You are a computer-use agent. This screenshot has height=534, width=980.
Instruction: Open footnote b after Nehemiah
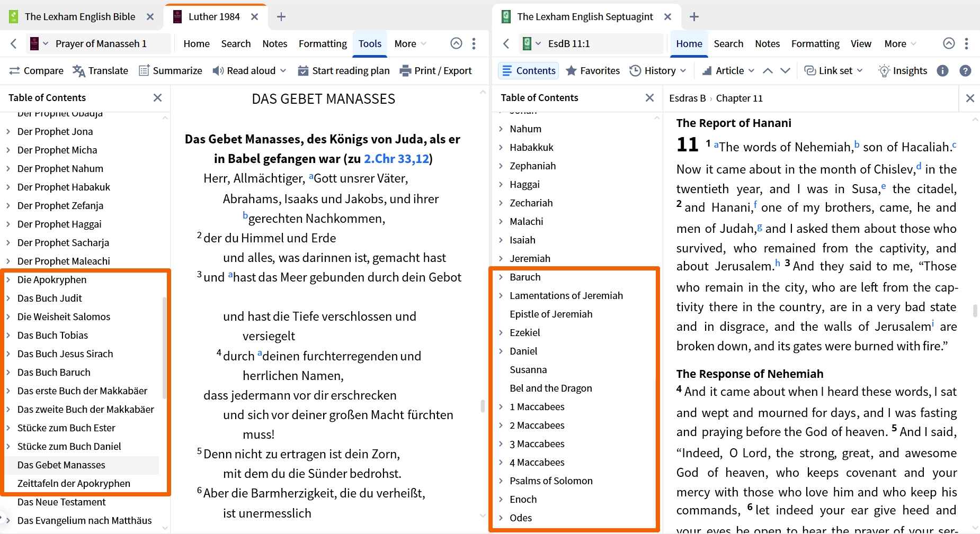click(x=857, y=144)
